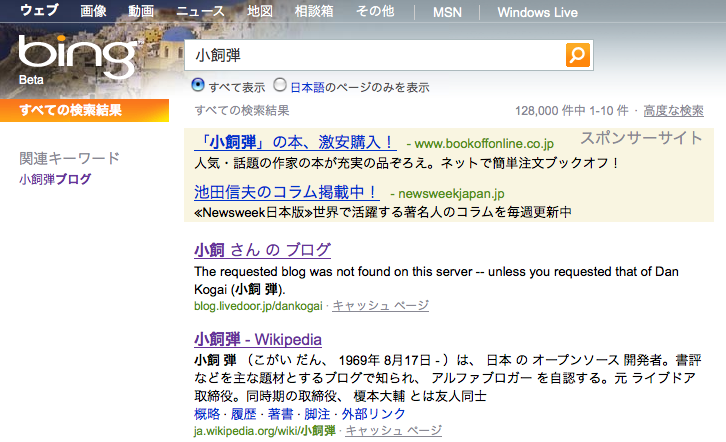The image size is (726, 442).
Task: Go to Windows Live link
Action: coord(538,12)
